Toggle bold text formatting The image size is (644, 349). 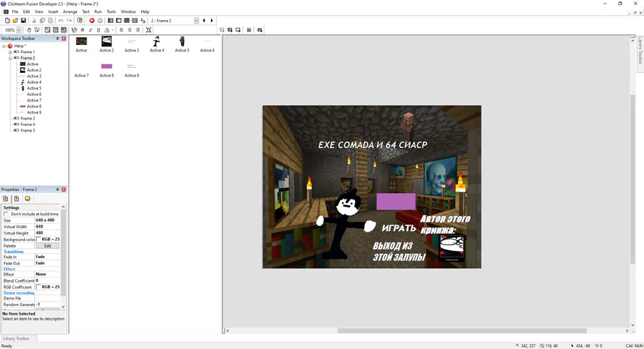pyautogui.click(x=82, y=30)
